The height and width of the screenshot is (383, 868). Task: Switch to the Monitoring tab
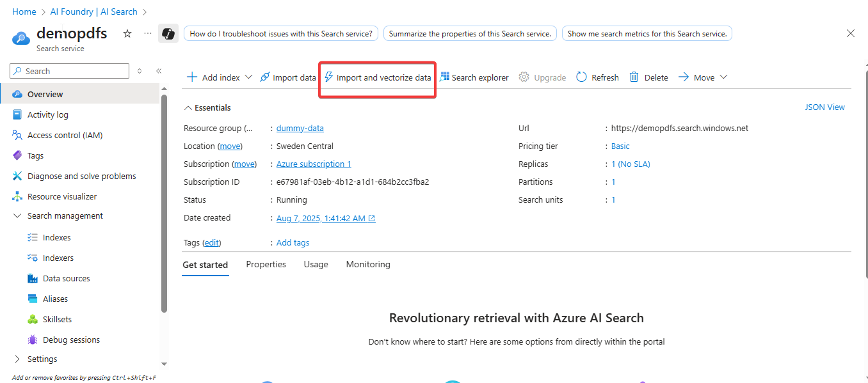(367, 264)
